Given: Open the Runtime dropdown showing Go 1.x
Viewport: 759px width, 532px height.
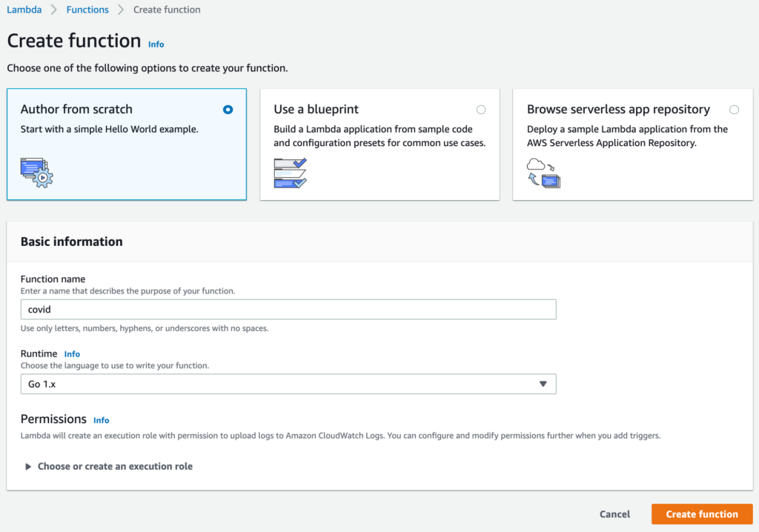Looking at the screenshot, I should click(x=288, y=384).
